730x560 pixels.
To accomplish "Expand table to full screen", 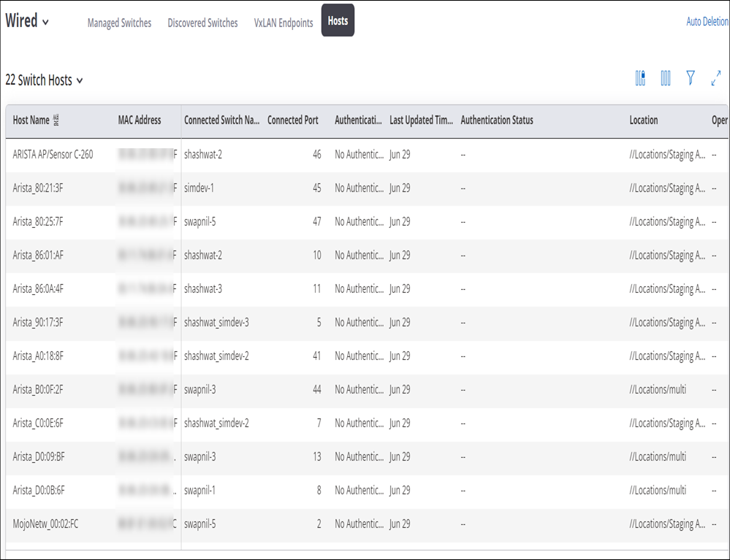I will click(716, 78).
